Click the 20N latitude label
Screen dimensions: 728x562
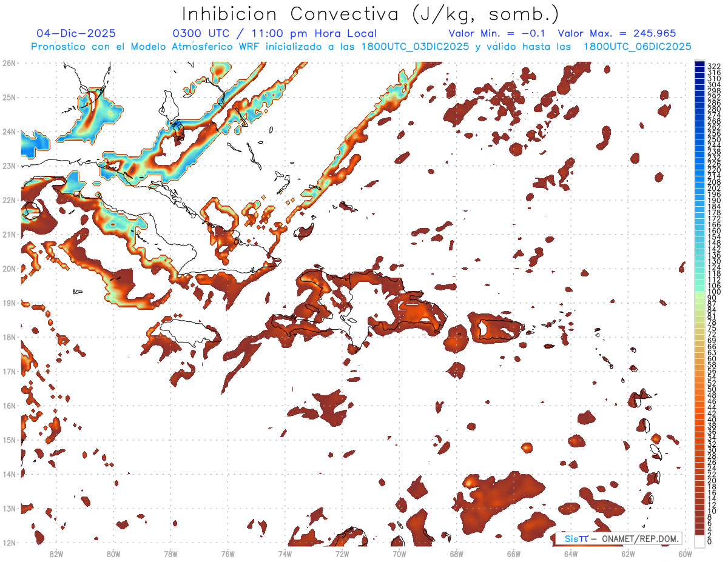coord(9,269)
